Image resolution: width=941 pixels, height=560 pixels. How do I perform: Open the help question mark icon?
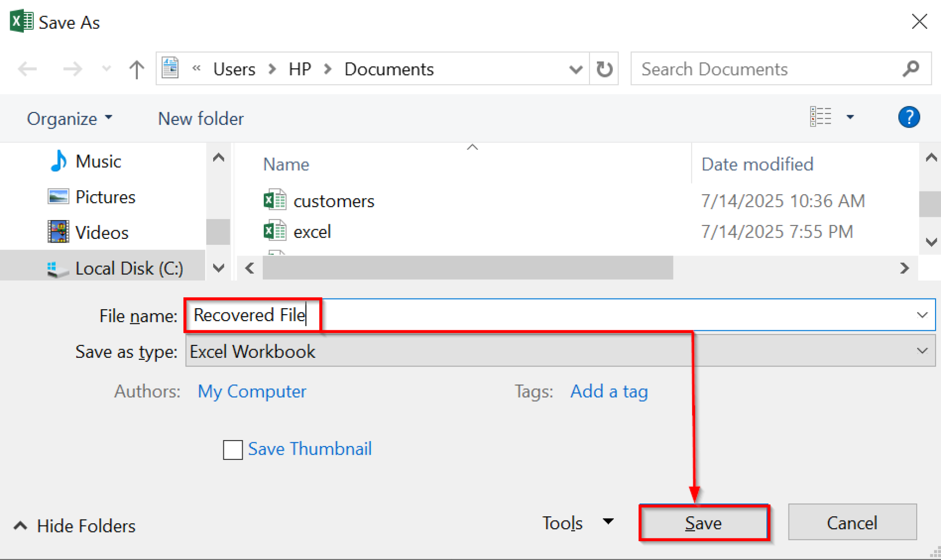pyautogui.click(x=908, y=118)
